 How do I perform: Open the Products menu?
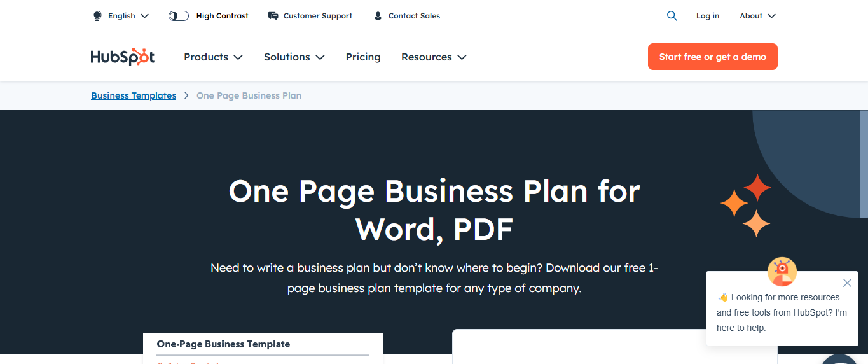(213, 57)
